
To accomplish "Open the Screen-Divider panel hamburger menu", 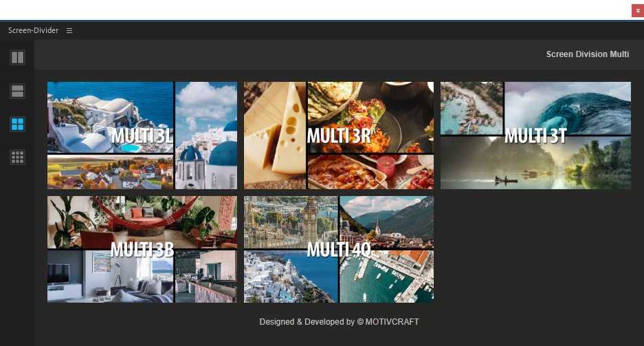I will point(69,30).
